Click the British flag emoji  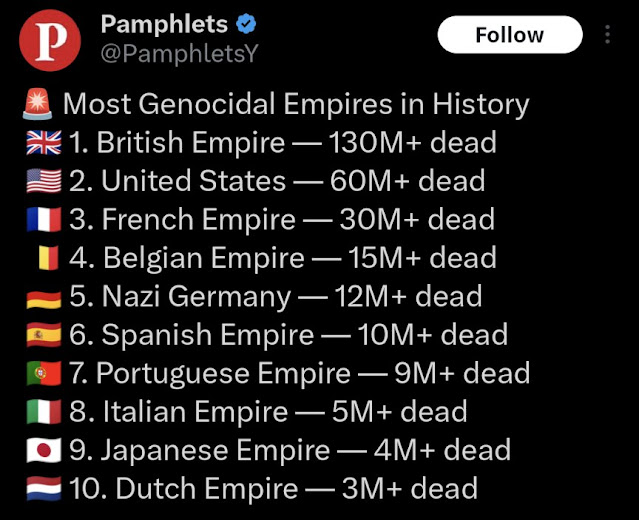pyautogui.click(x=44, y=143)
